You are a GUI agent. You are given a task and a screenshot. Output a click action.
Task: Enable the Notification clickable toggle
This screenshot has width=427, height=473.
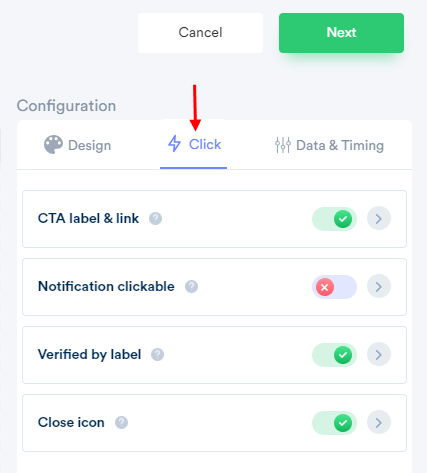click(334, 287)
